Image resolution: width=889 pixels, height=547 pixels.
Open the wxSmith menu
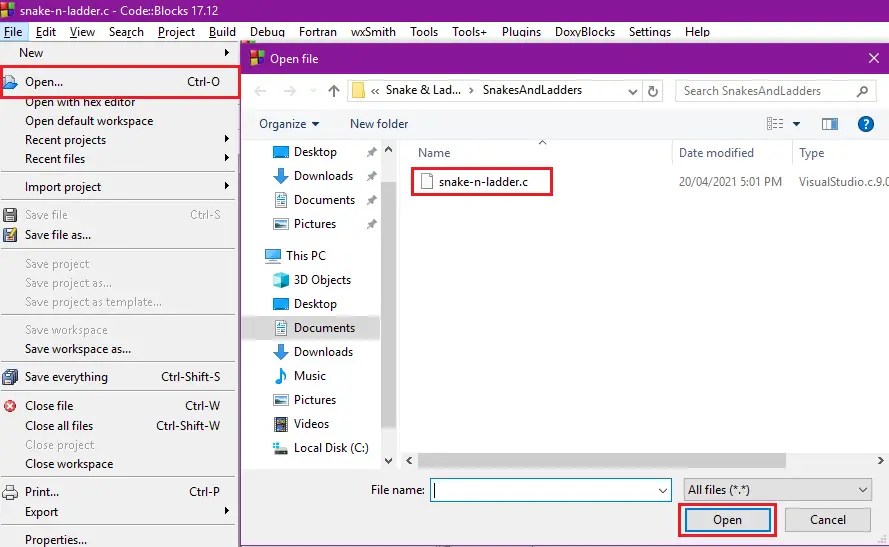[373, 32]
